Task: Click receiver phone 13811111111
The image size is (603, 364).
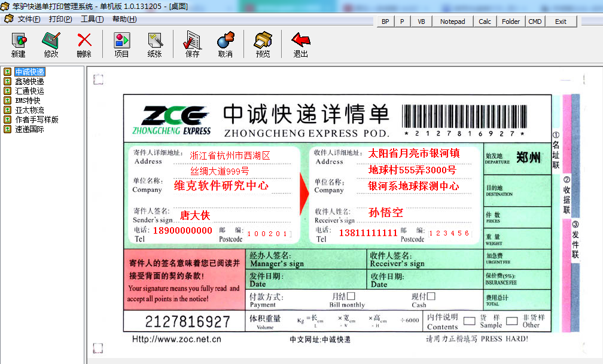Action: click(368, 233)
